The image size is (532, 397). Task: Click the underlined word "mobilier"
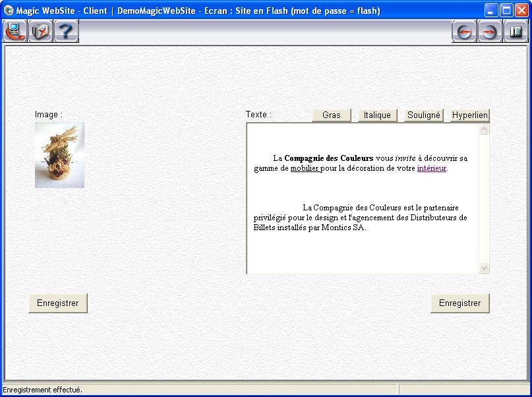(304, 168)
